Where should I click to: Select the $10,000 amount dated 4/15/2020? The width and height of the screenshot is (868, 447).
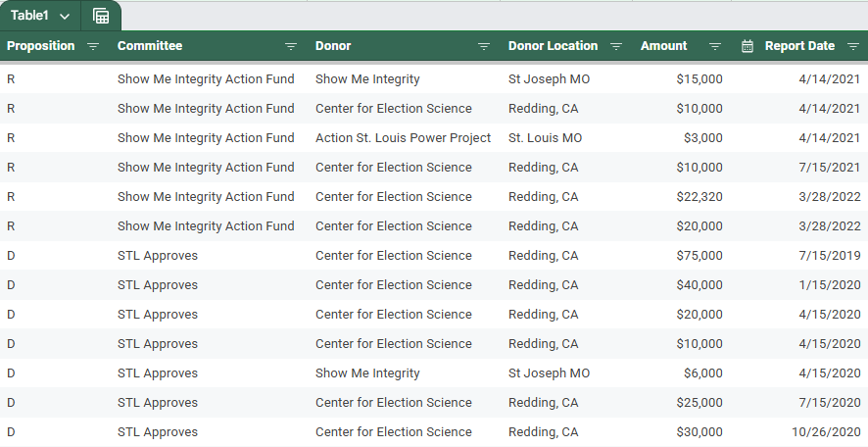click(x=699, y=344)
